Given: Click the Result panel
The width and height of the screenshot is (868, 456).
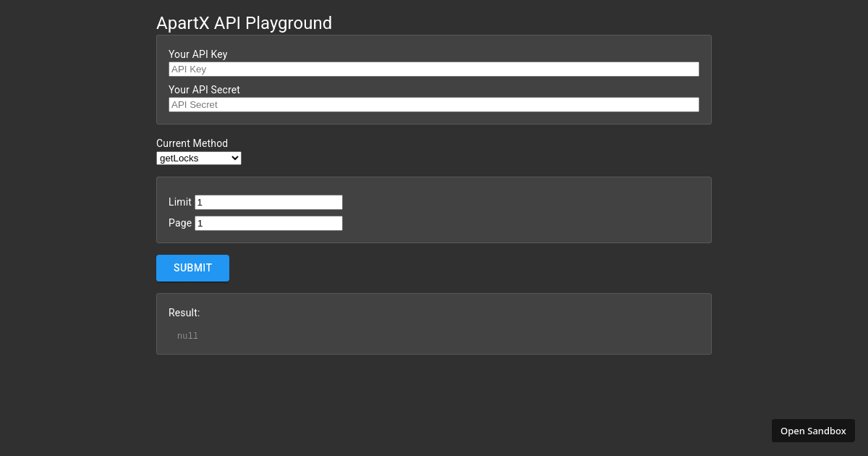Looking at the screenshot, I should pyautogui.click(x=434, y=324).
